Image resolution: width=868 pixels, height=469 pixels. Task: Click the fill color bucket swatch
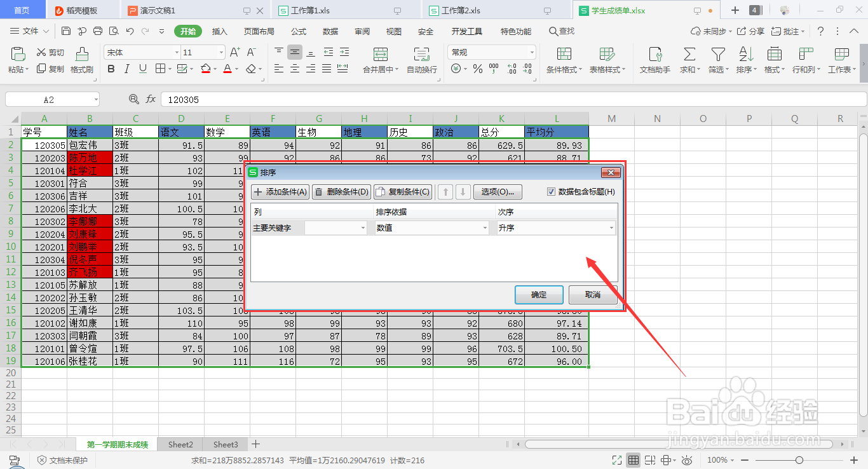pos(205,69)
